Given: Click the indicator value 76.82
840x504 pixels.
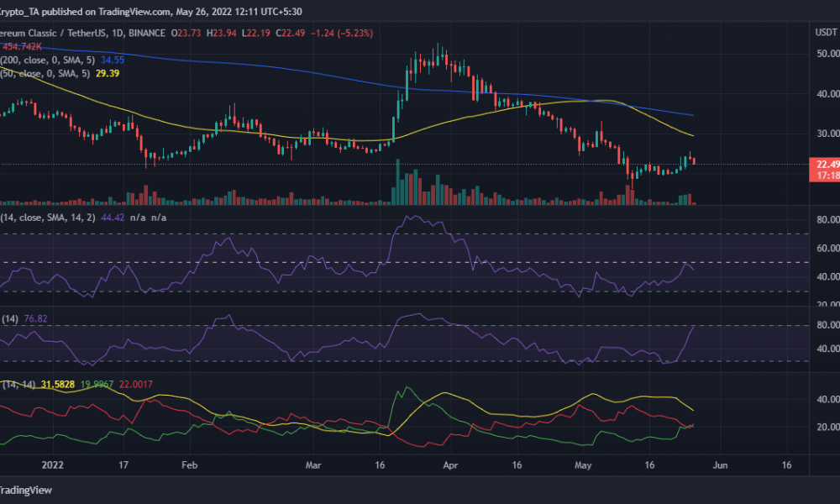Looking at the screenshot, I should point(35,318).
